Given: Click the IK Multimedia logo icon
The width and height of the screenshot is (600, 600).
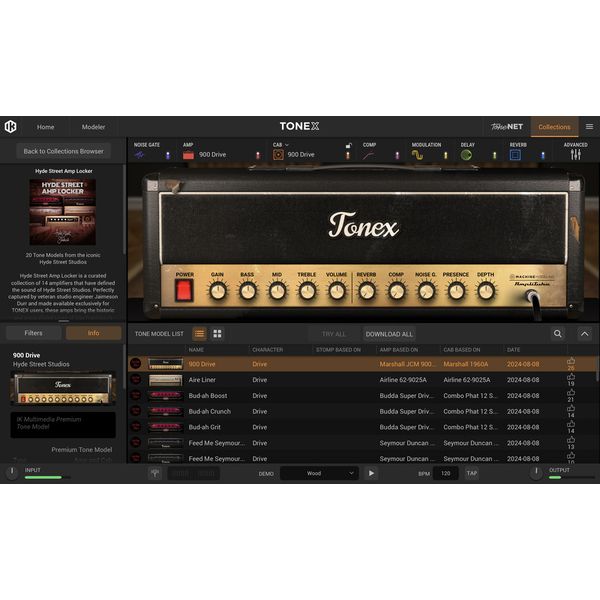Looking at the screenshot, I should coord(10,126).
